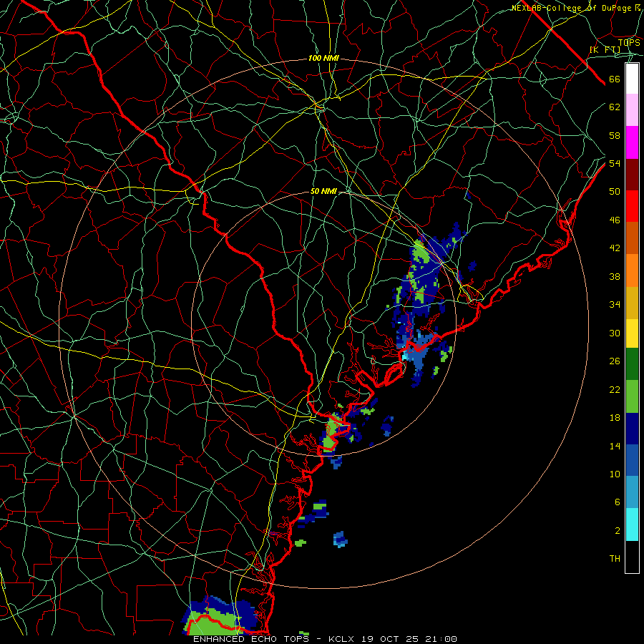
Task: Click the white swatch in the tops legend
Action: click(x=632, y=79)
